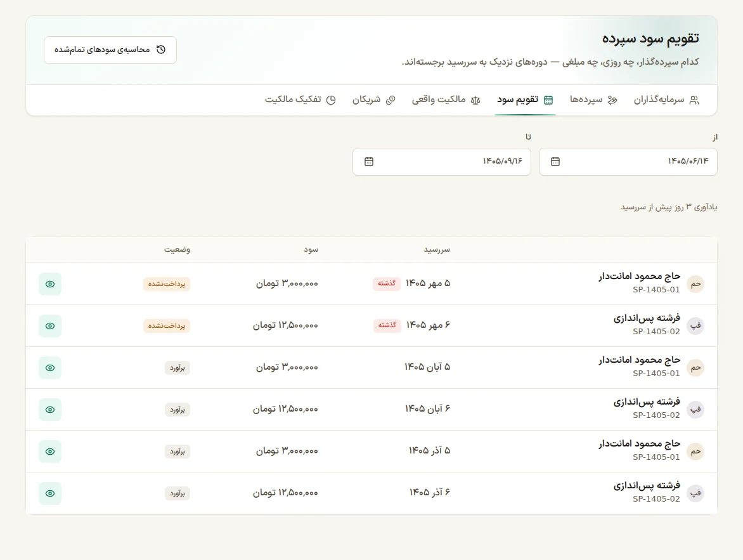Viewport: 743px width, 560px height.
Task: Select the «تقویم سود» profit calendar tab
Action: click(525, 100)
